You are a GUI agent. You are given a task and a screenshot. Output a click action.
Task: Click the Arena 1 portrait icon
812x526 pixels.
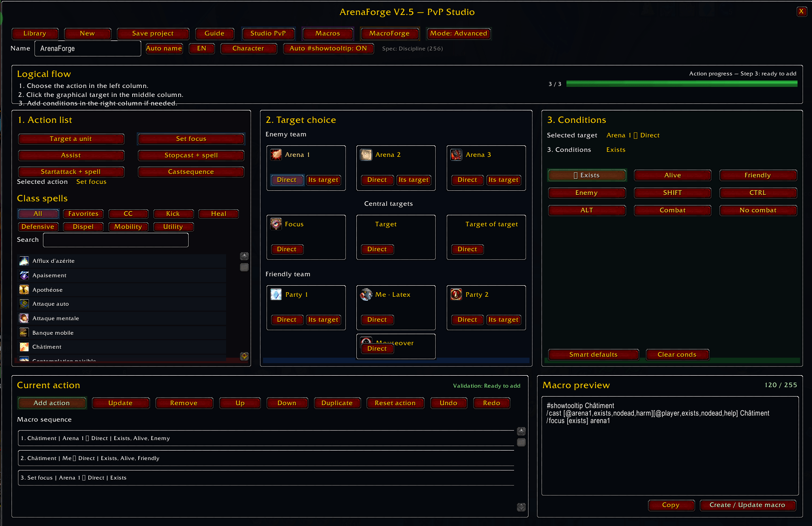(276, 155)
